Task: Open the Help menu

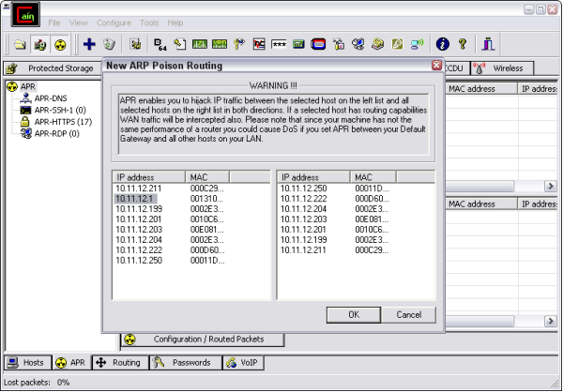Action: click(x=175, y=23)
